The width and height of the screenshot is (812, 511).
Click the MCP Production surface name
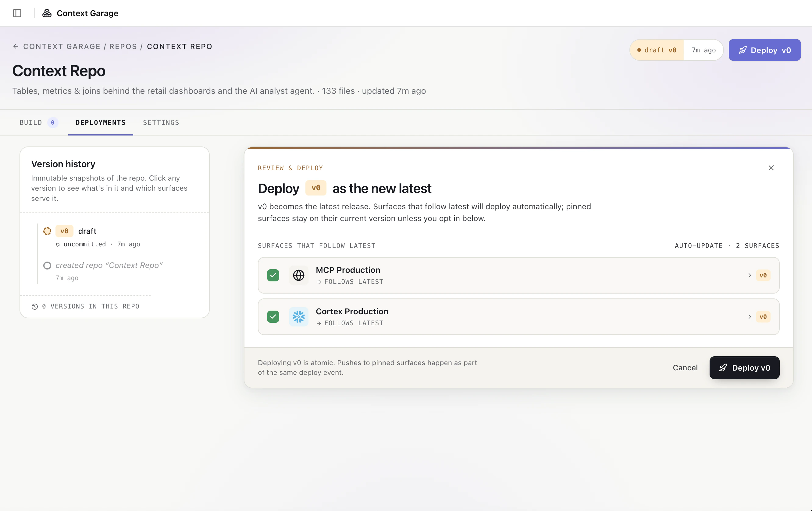tap(348, 270)
